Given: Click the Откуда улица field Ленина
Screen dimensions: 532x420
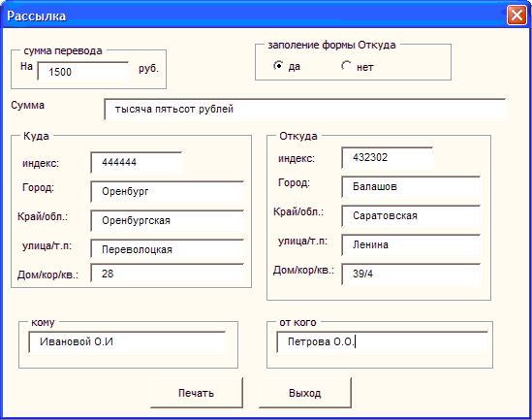Looking at the screenshot, I should click(411, 244).
